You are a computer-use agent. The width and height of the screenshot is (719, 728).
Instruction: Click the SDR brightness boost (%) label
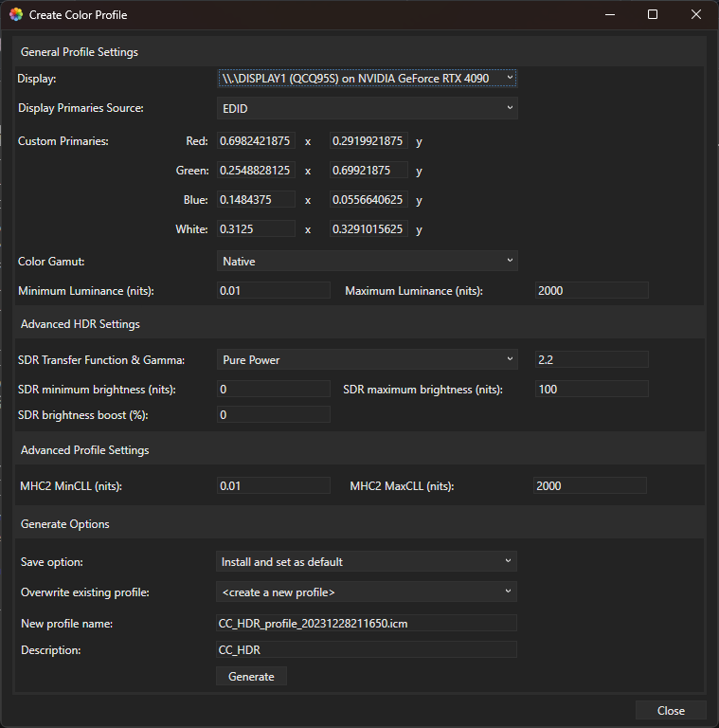[83, 415]
